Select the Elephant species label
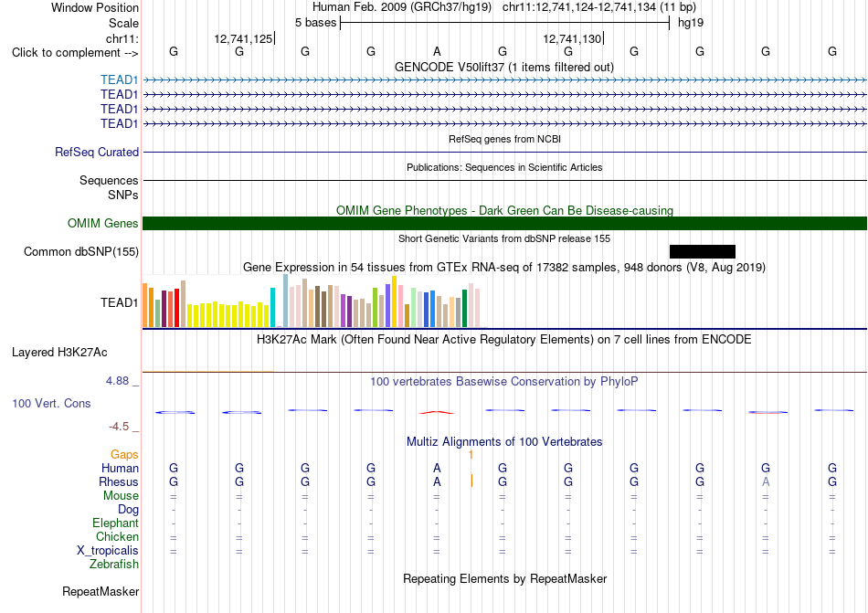 [x=115, y=523]
